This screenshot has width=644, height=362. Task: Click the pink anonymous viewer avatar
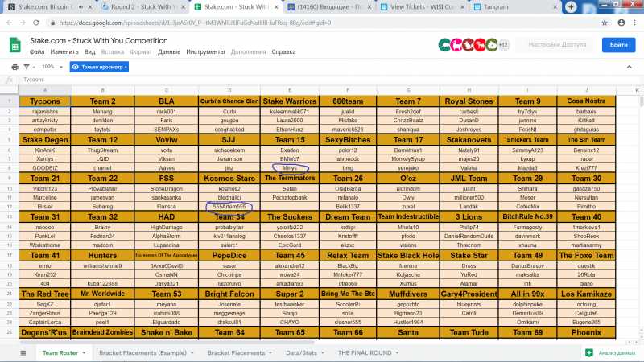(x=456, y=45)
